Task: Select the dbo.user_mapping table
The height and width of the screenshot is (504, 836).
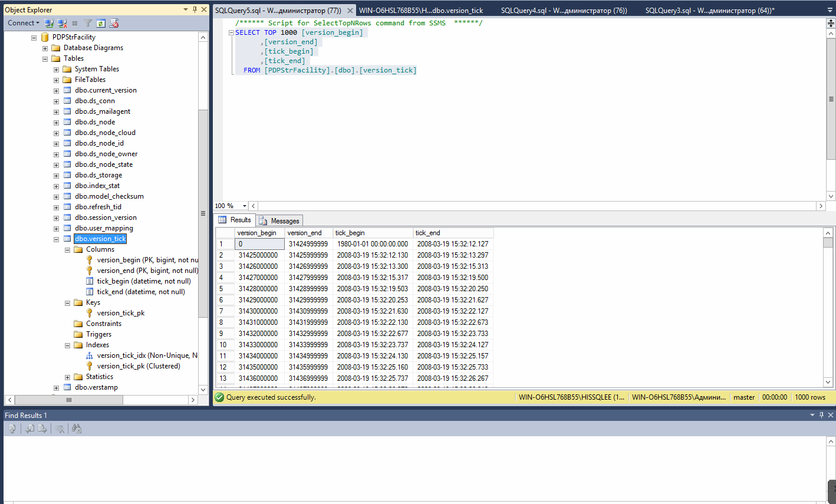Action: tap(104, 228)
